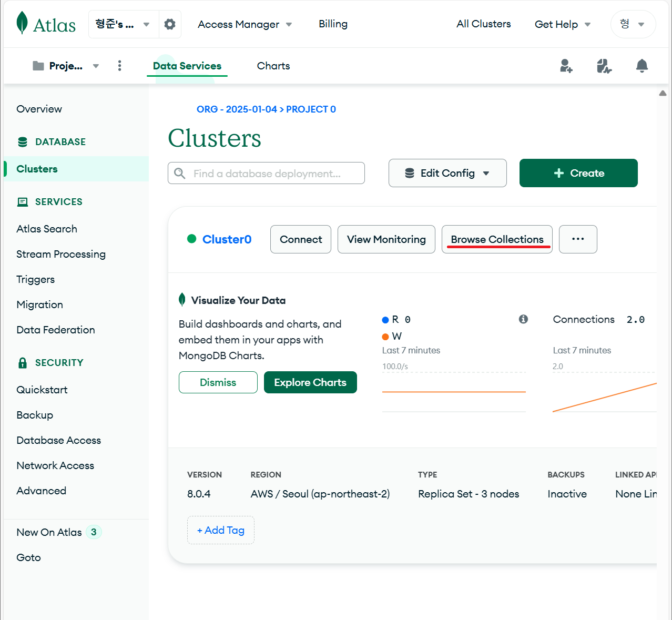
Task: Click the R/W operations chart
Action: [x=454, y=392]
